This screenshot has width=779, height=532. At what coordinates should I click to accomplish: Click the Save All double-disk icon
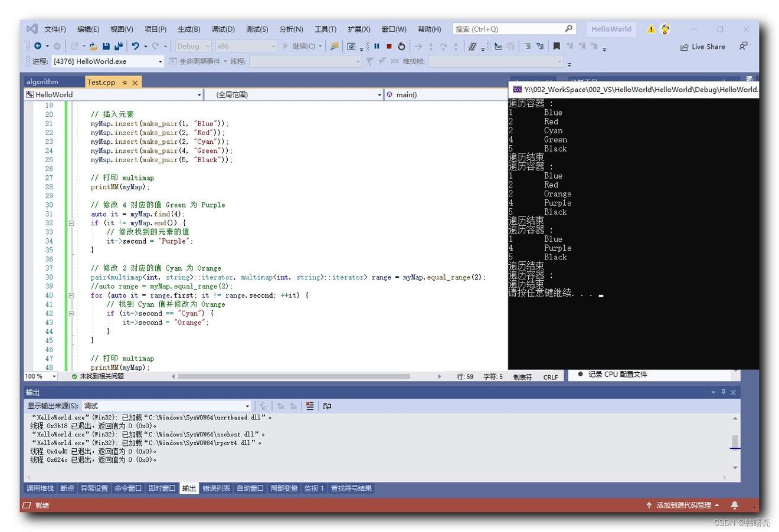click(119, 46)
